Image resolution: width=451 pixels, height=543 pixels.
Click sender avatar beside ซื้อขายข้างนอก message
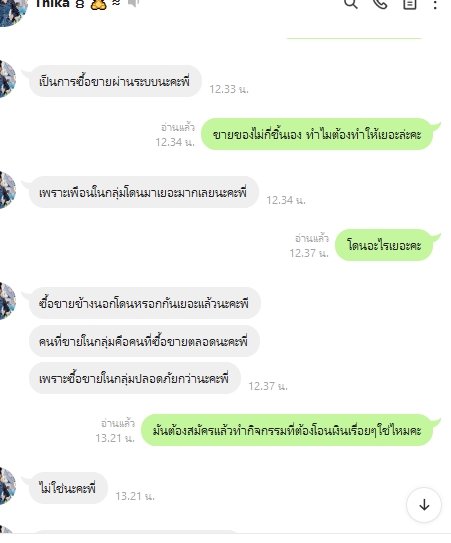pyautogui.click(x=7, y=301)
